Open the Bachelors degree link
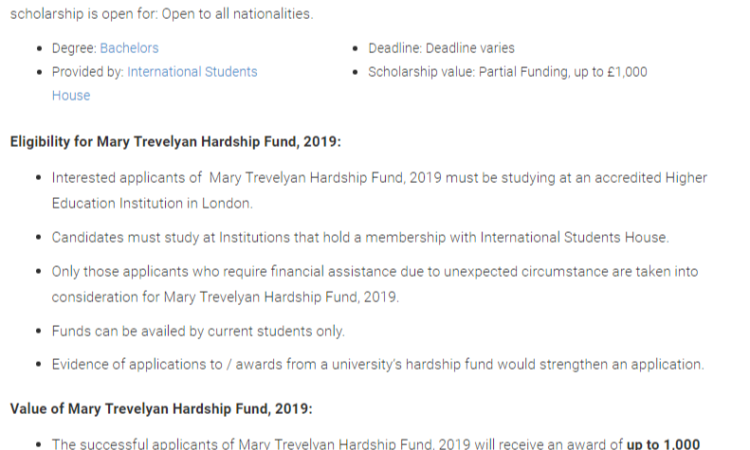 click(129, 48)
